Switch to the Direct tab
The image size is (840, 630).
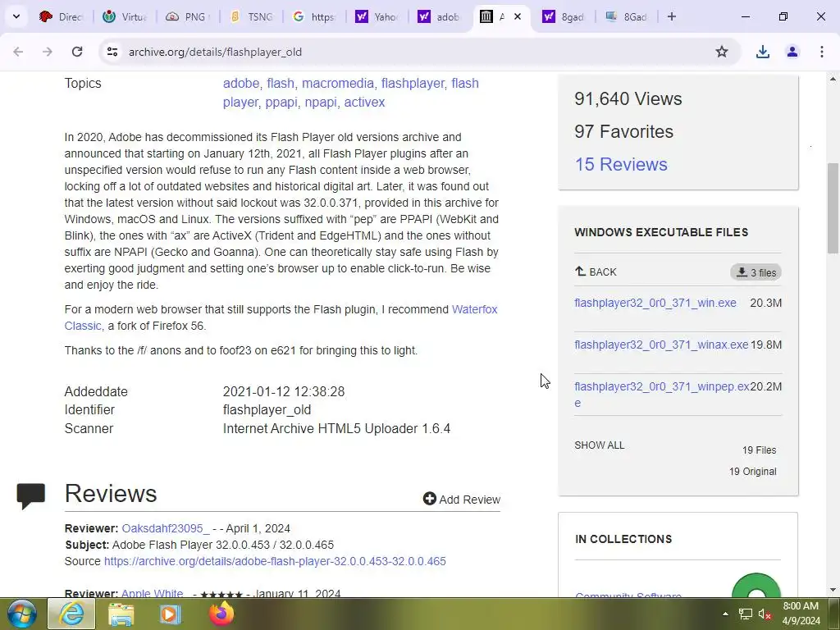(x=61, y=16)
